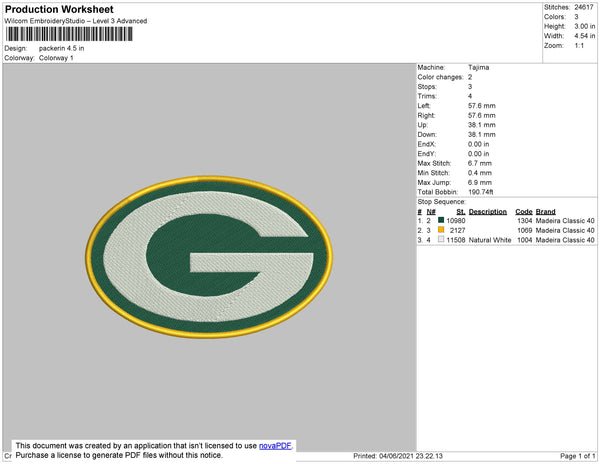The height and width of the screenshot is (464, 600).
Task: Click the thread code 1069
Action: [x=525, y=230]
